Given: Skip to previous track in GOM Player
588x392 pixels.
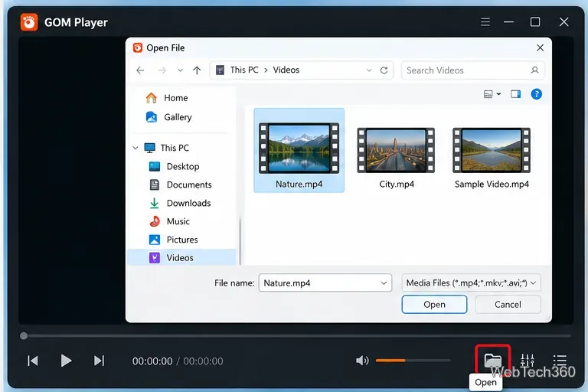Looking at the screenshot, I should [33, 361].
